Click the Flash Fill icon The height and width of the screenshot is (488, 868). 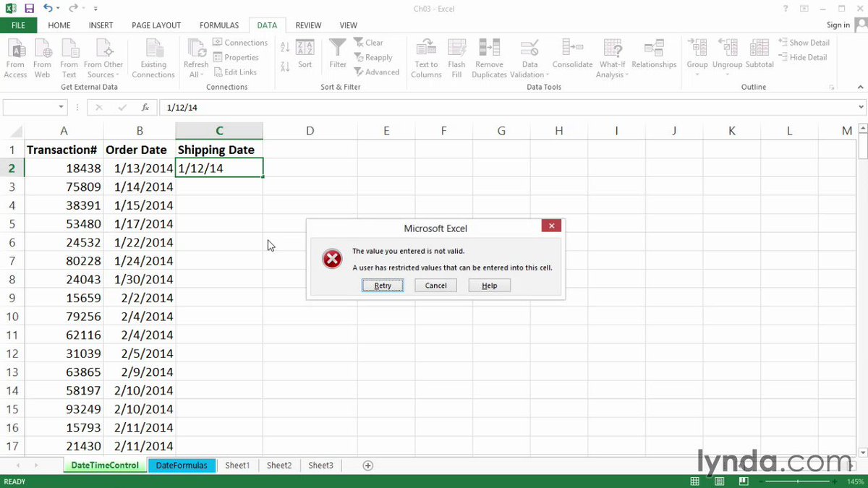click(x=456, y=58)
